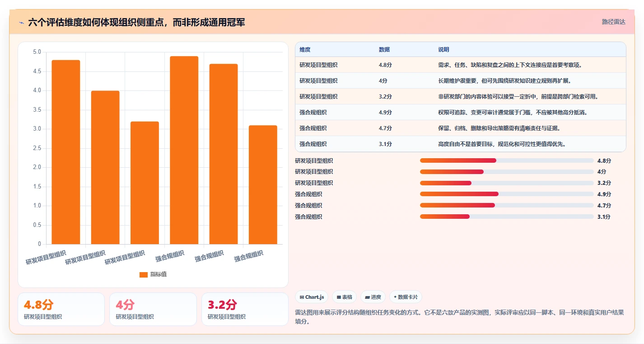
Task: Click the 3.1分 cell in the table
Action: point(385,144)
